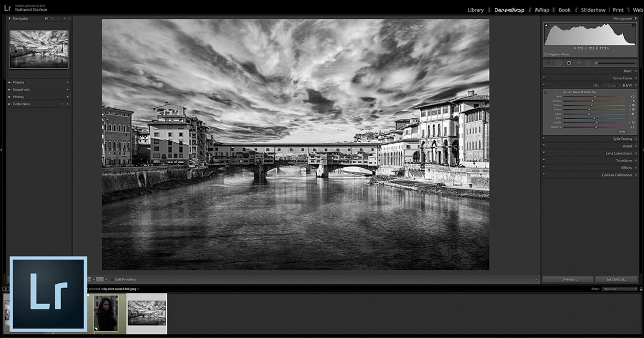The height and width of the screenshot is (338, 644).
Task: Select the Red Eye Correction tool icon
Action: coord(569,63)
